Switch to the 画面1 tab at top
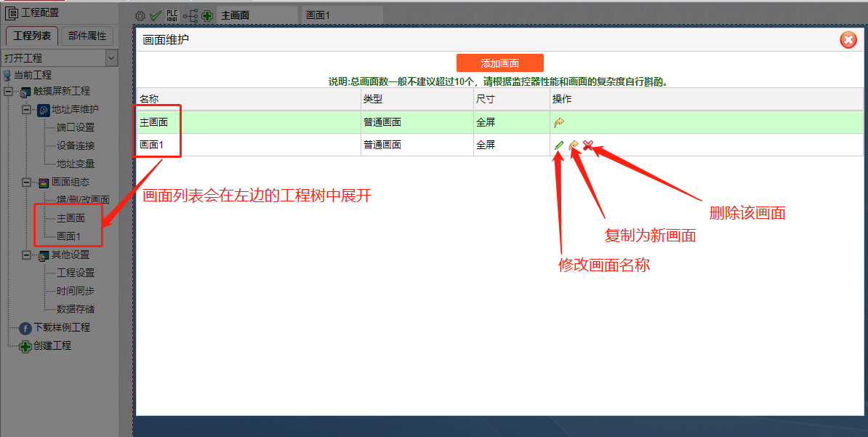The height and width of the screenshot is (437, 868). (x=318, y=15)
